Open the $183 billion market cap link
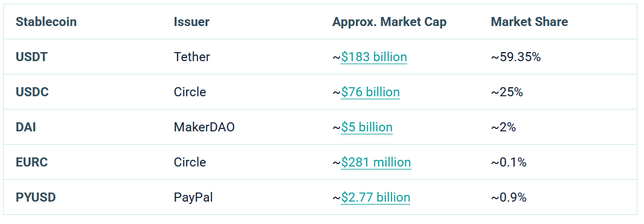Viewport: 644px width, 224px height. [x=374, y=57]
